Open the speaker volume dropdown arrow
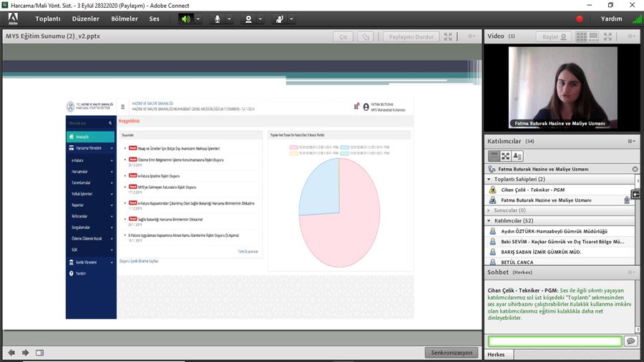644x362 pixels. [198, 19]
